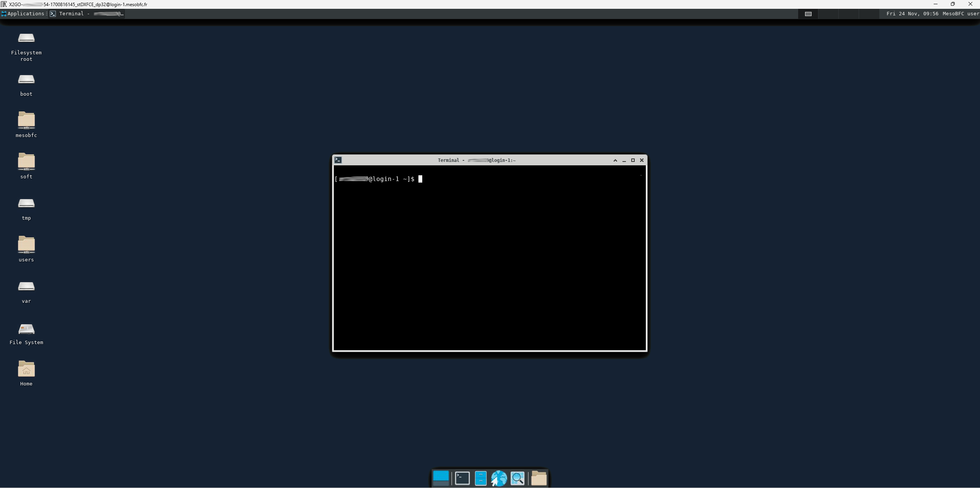Maximize the Terminal window
This screenshot has width=980, height=488.
[633, 160]
